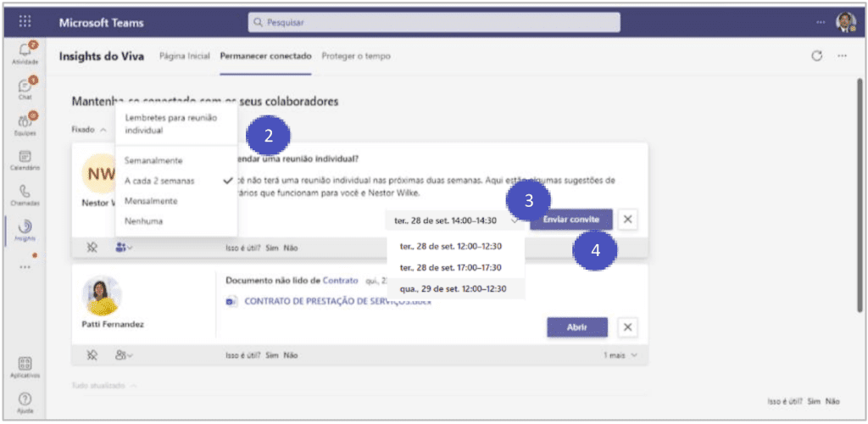The height and width of the screenshot is (424, 868).
Task: Open the app launcher waffle icon
Action: click(25, 22)
